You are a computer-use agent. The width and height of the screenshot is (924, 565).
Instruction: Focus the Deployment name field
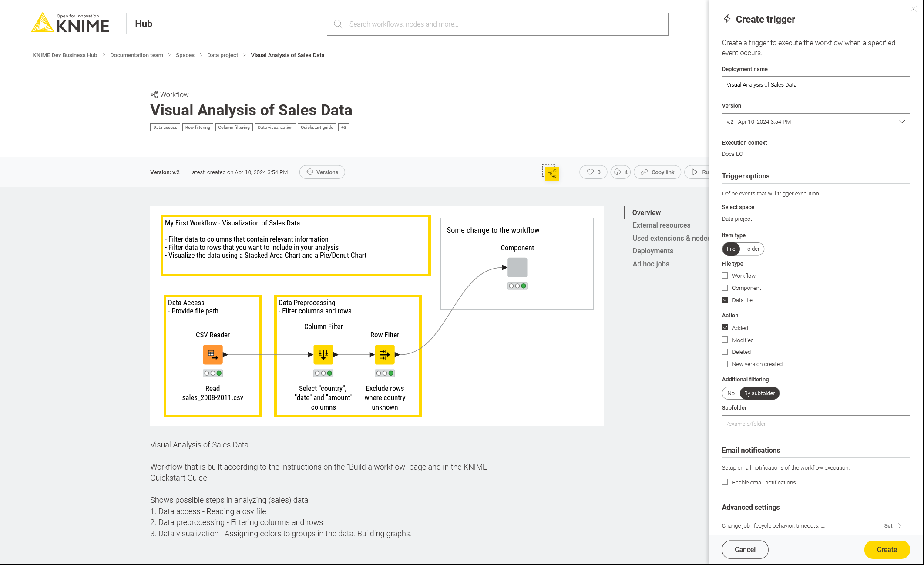[x=816, y=84]
